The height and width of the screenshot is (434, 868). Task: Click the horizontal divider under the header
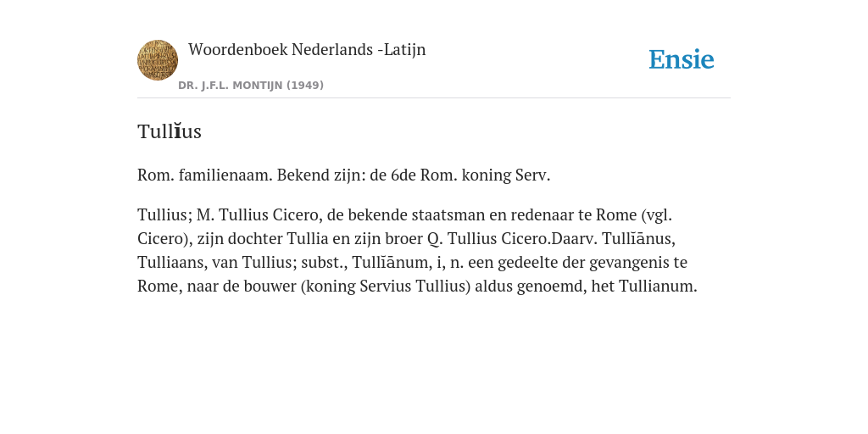434,98
